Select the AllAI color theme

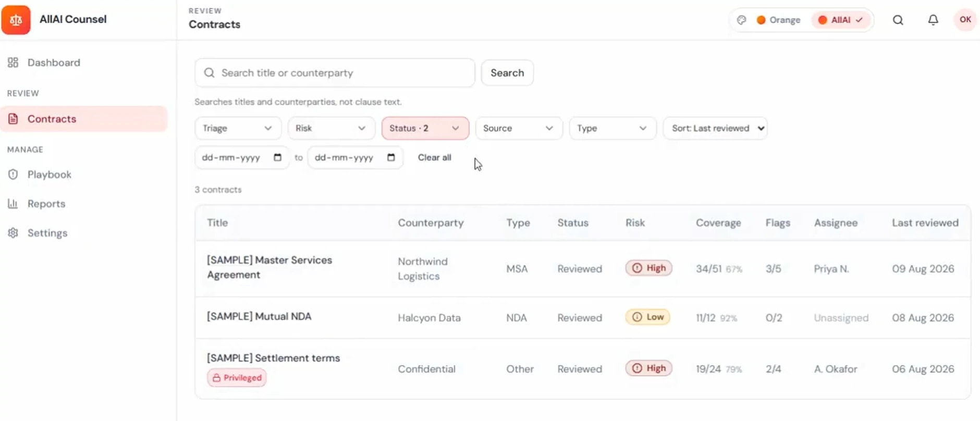[x=840, y=20]
